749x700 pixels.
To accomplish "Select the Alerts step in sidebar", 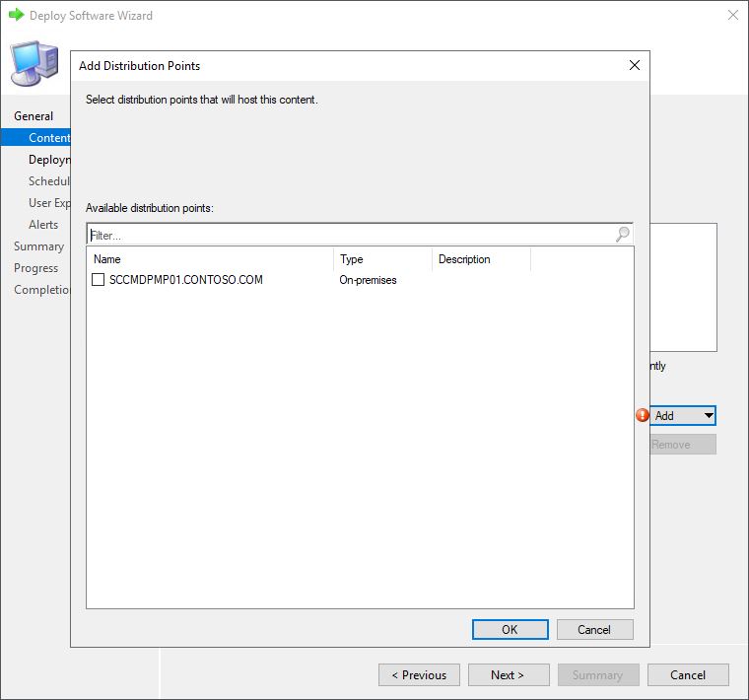I will pyautogui.click(x=43, y=225).
